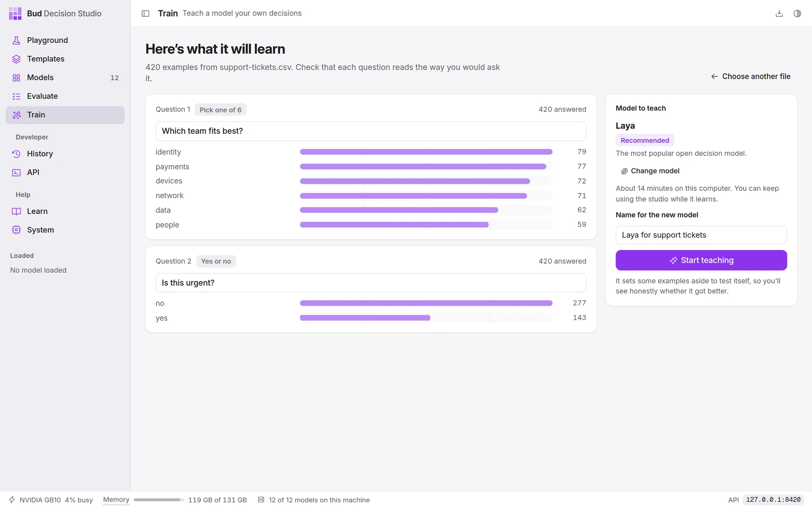Click the 'Yes or no' badge
The width and height of the screenshot is (812, 508).
(x=216, y=261)
